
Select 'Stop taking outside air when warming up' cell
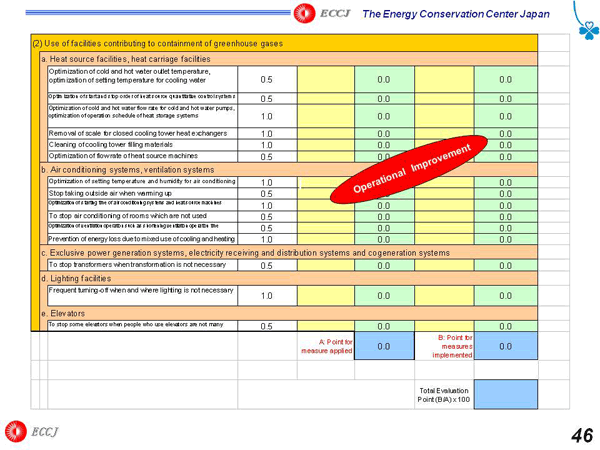click(142, 193)
